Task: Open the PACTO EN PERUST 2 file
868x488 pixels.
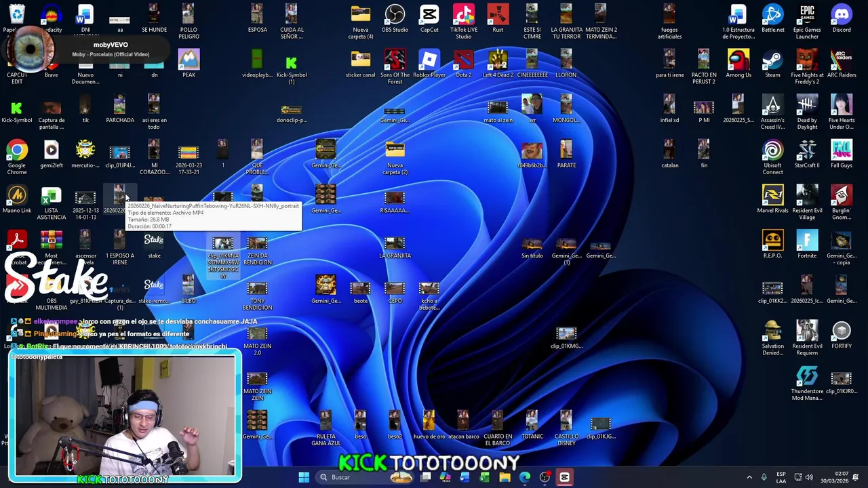Action: (x=704, y=66)
